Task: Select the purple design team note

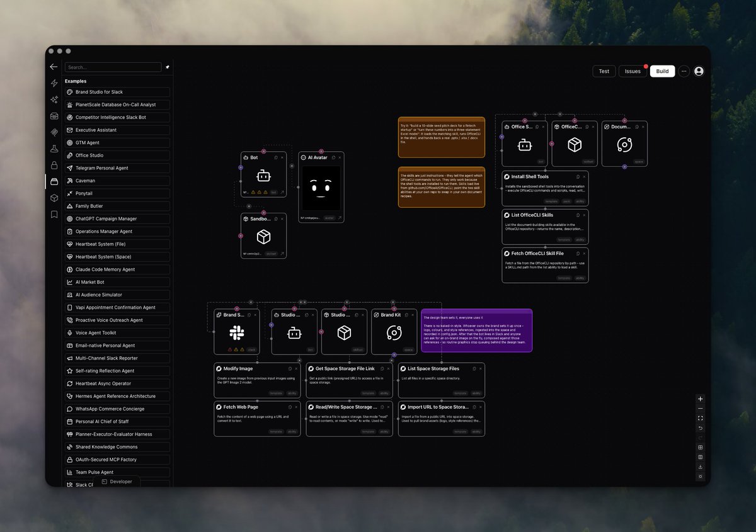Action: 477,331
